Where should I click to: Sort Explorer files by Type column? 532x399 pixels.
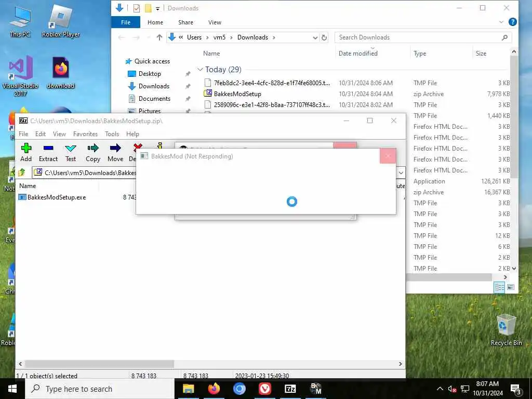click(x=420, y=54)
